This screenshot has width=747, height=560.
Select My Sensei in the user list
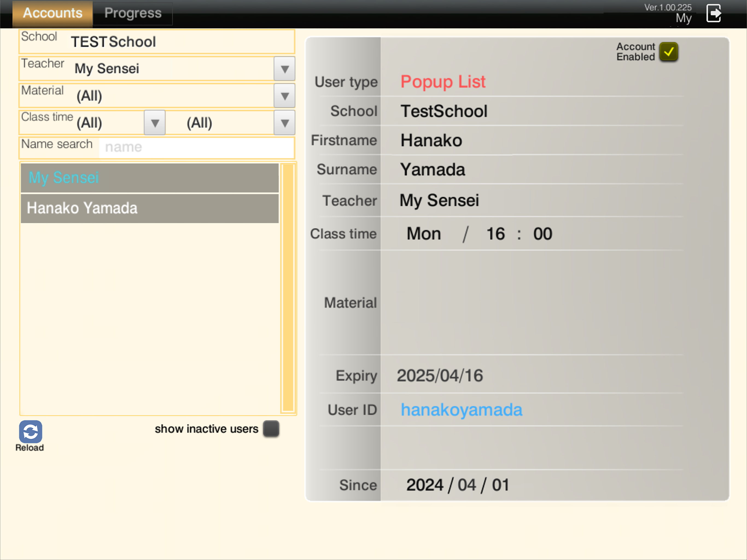[x=150, y=178]
